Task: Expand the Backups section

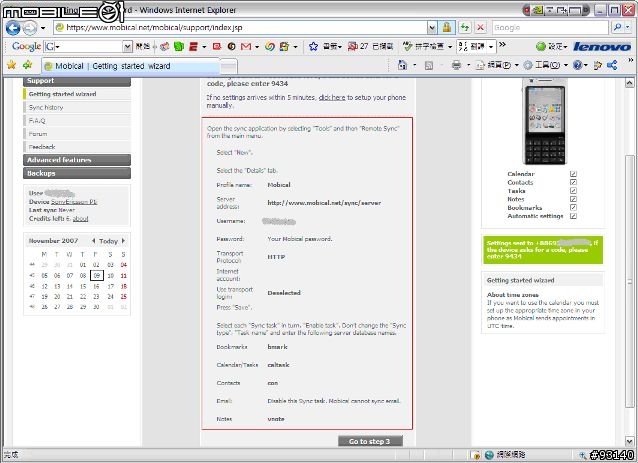Action: point(77,173)
